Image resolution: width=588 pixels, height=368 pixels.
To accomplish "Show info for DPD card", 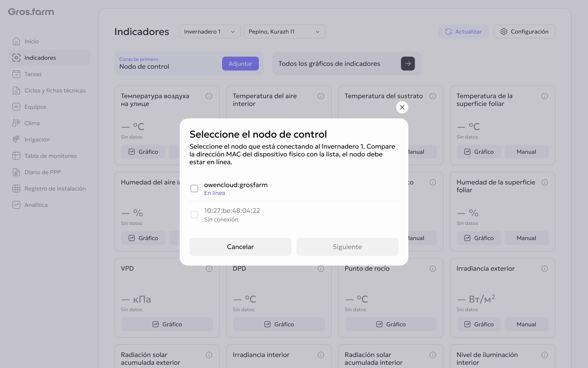I will (321, 269).
